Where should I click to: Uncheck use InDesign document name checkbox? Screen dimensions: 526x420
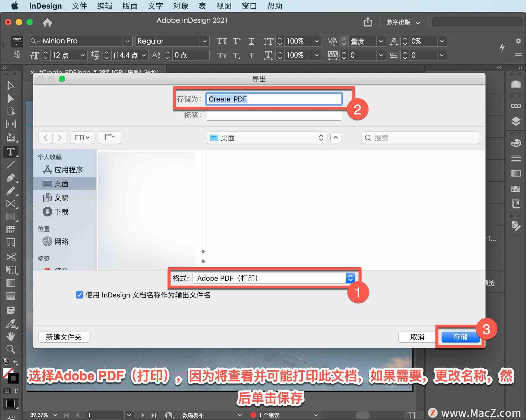click(79, 295)
